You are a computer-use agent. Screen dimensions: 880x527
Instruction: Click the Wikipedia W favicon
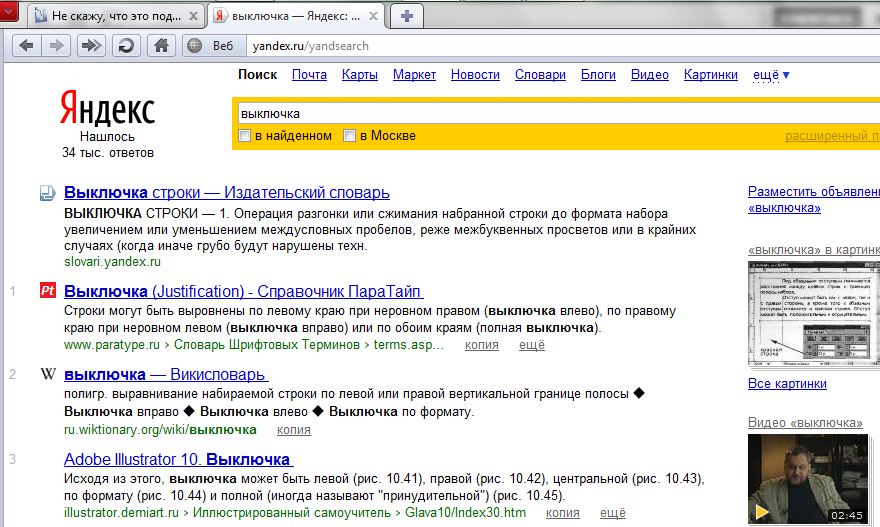point(48,374)
